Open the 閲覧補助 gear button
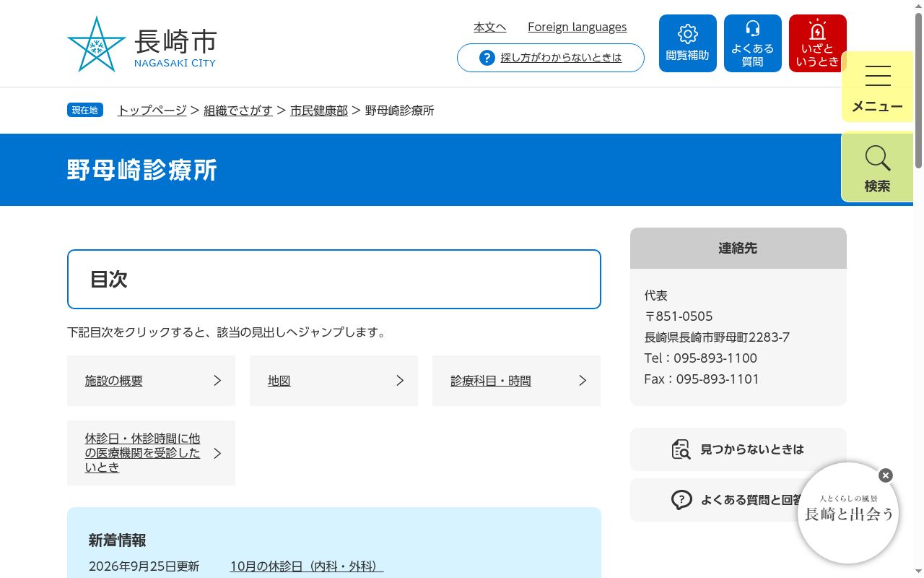 (x=687, y=43)
